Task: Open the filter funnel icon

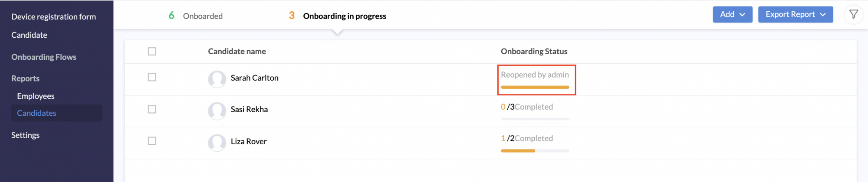Action: pyautogui.click(x=853, y=14)
